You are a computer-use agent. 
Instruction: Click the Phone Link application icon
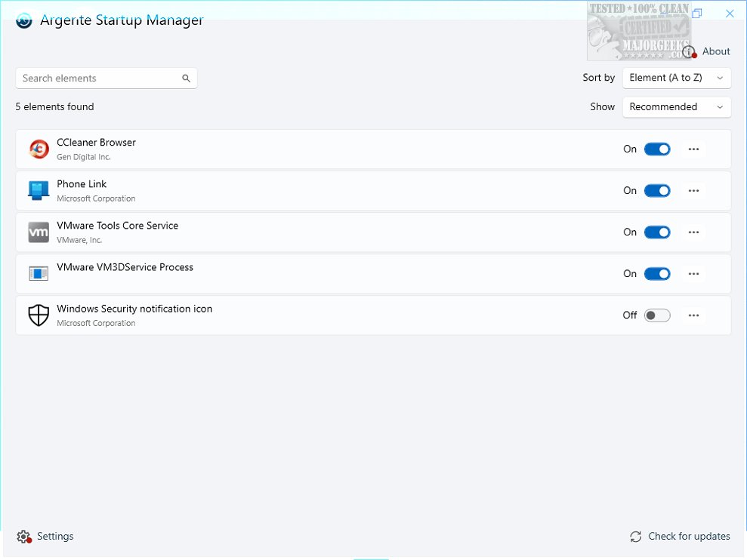[x=39, y=190]
